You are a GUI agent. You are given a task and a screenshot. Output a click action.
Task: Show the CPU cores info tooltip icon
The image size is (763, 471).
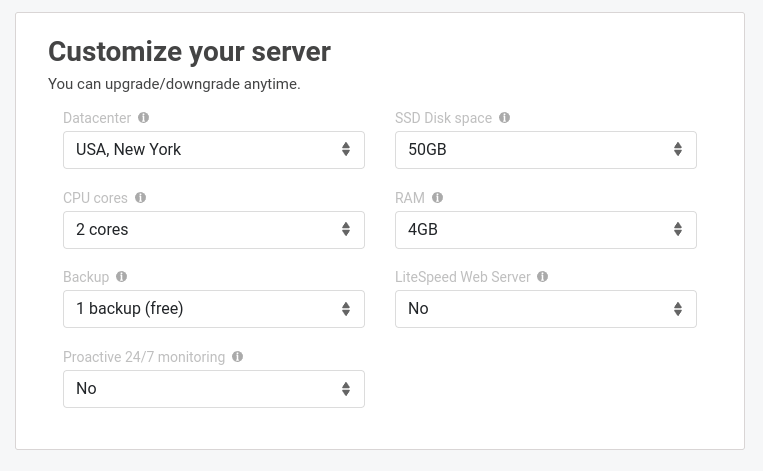pos(140,198)
